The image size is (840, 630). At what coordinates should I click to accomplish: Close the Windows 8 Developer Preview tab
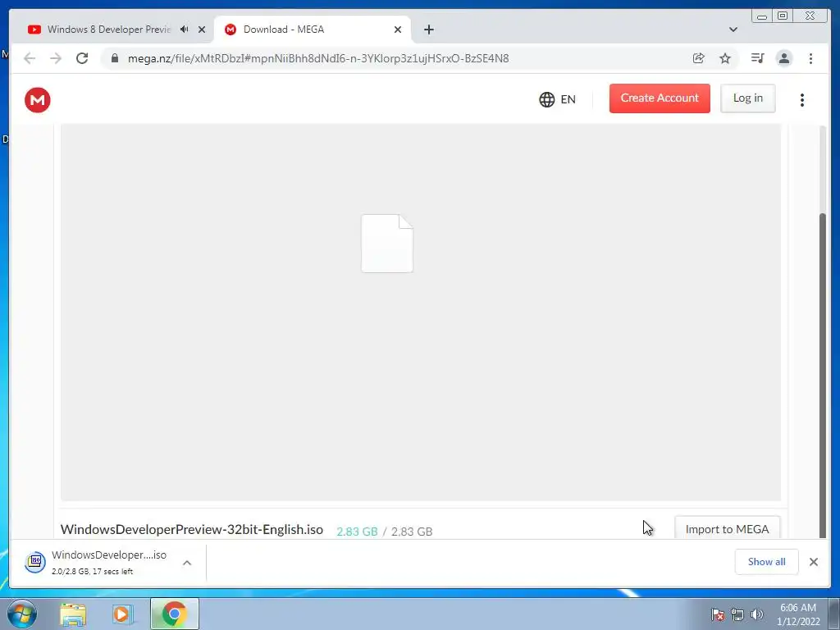point(202,30)
